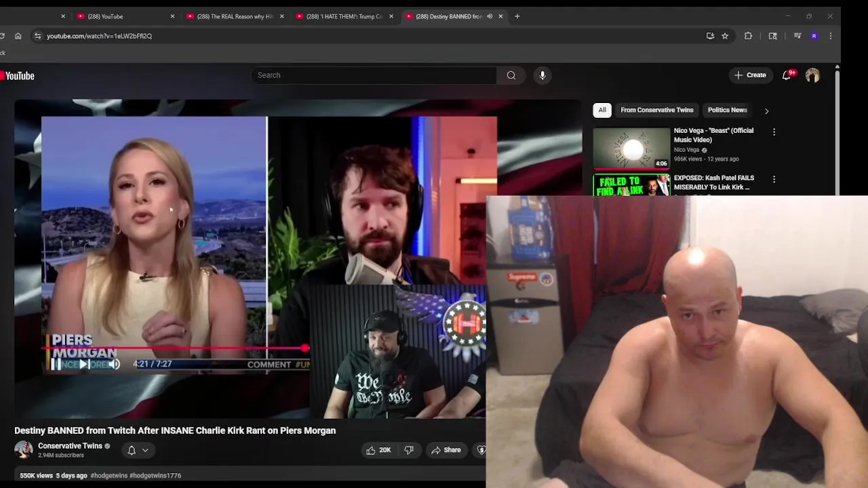View site information icon in address bar
This screenshot has height=488, width=868.
pos(37,36)
